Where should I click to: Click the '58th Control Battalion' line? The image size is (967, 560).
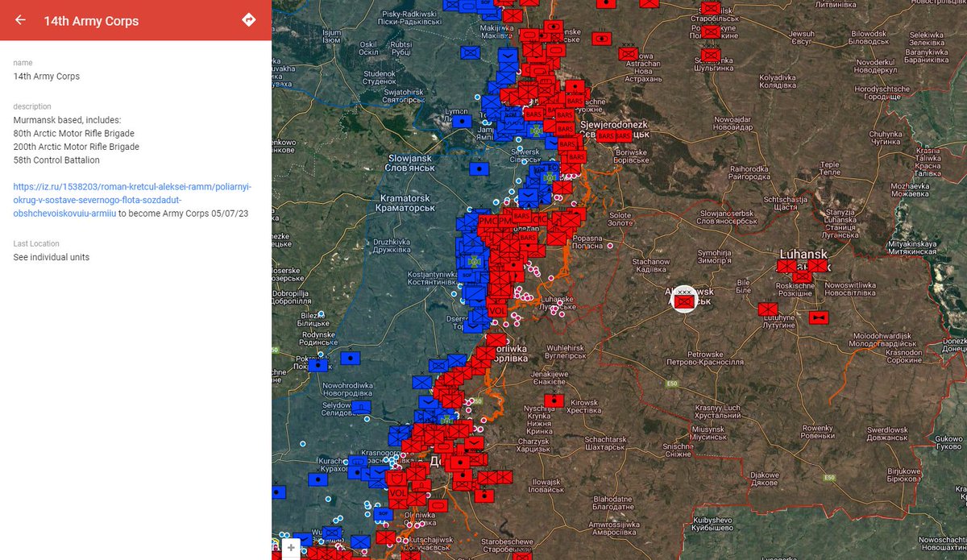click(x=56, y=160)
